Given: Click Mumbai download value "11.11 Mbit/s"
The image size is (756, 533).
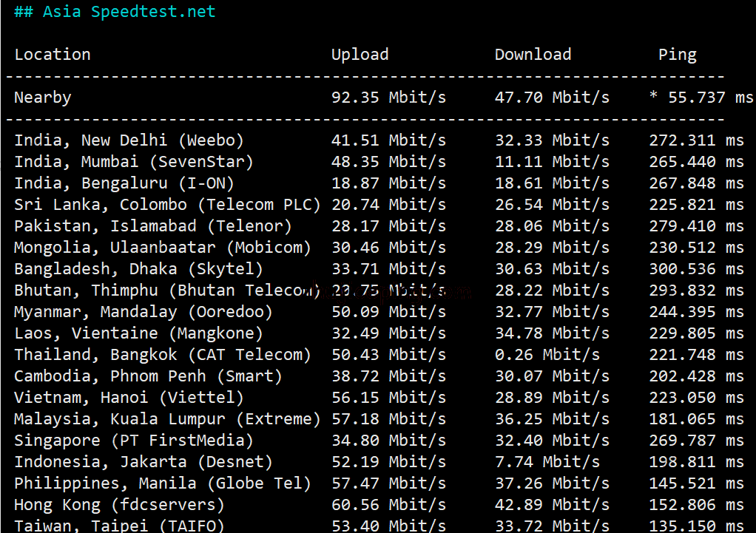Looking at the screenshot, I should (552, 162).
